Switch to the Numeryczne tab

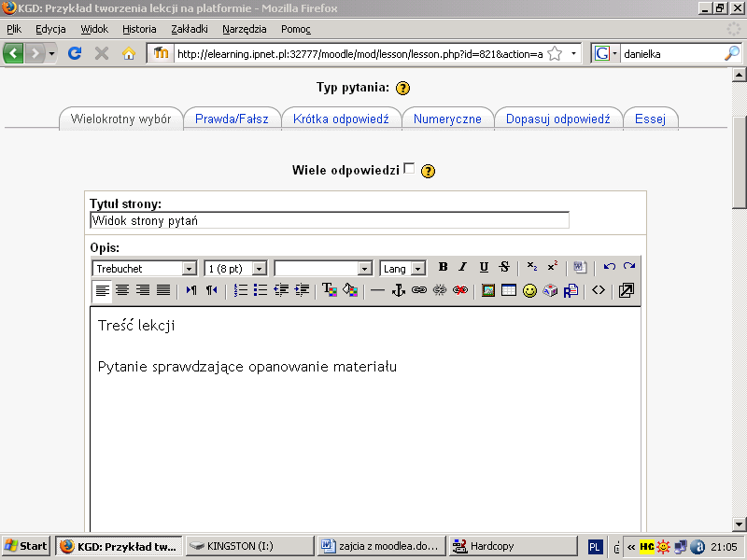(447, 119)
